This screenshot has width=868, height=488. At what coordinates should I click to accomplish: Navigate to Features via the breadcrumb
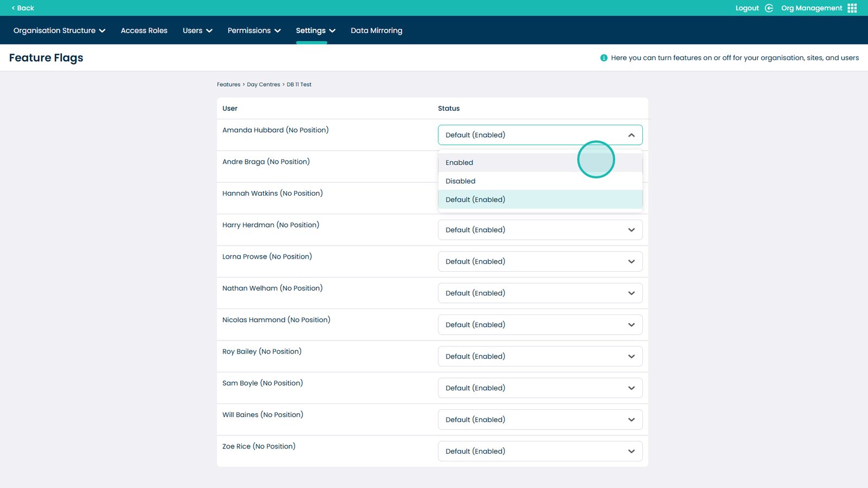pyautogui.click(x=228, y=84)
